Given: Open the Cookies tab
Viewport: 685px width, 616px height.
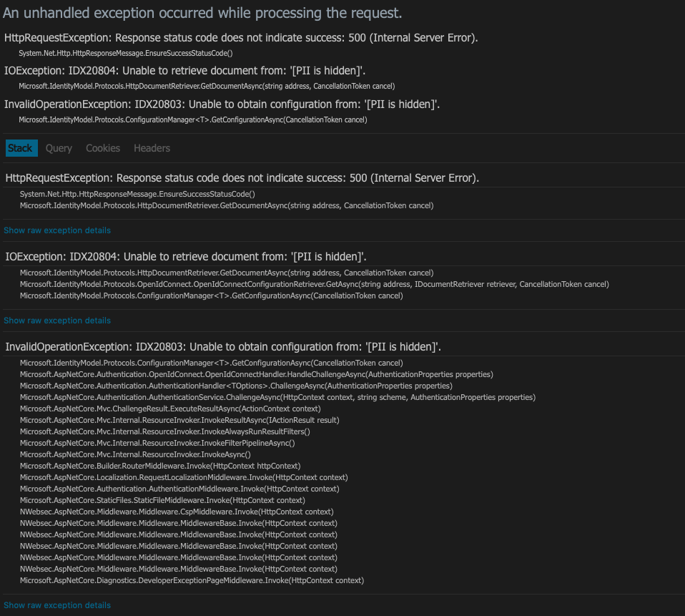Looking at the screenshot, I should (x=103, y=148).
